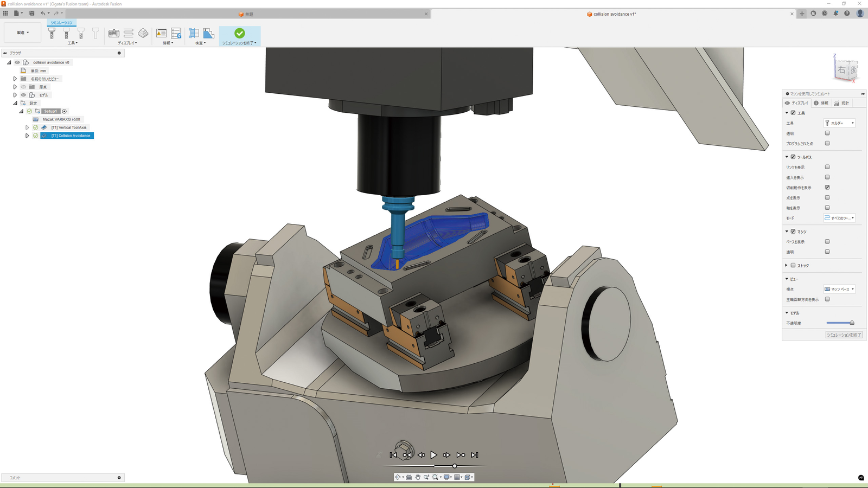Open the 製造 workspace button
The width and height of the screenshot is (868, 488).
tap(22, 33)
